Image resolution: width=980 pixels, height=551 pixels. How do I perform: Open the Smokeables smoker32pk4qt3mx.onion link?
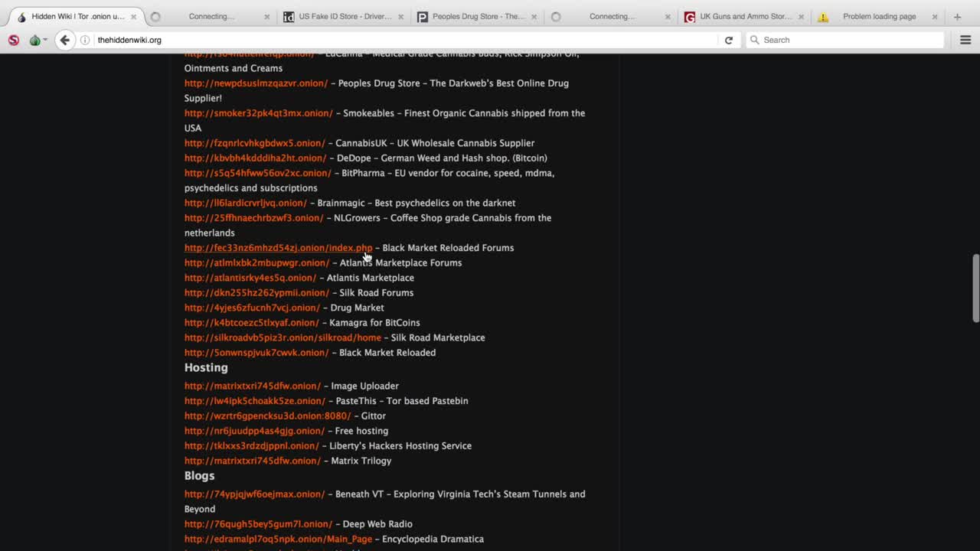[x=259, y=113]
